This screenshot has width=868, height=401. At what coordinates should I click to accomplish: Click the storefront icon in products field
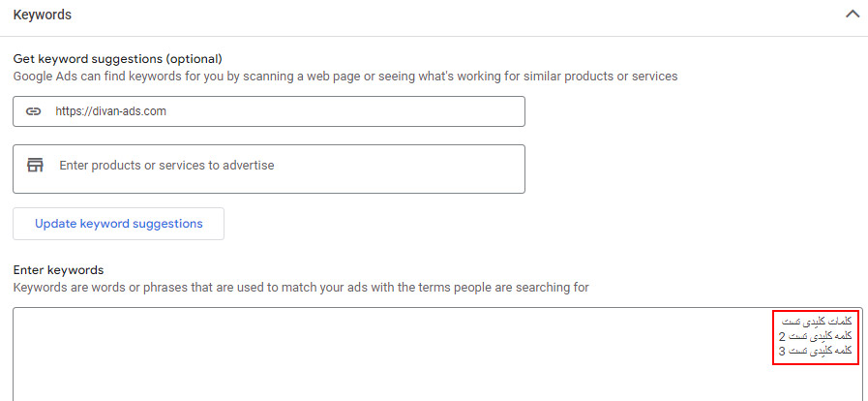[x=35, y=165]
